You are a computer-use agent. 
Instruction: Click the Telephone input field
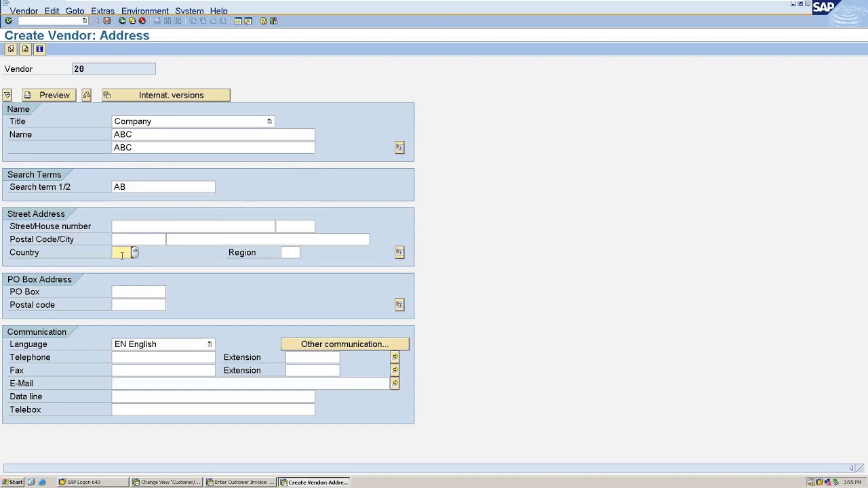[x=163, y=357]
